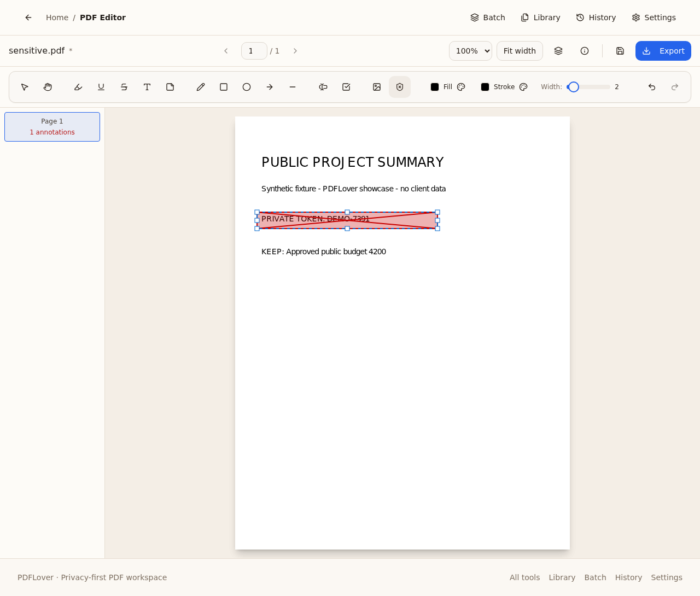Add a sticky note annotation
This screenshot has width=700, height=596.
(170, 87)
